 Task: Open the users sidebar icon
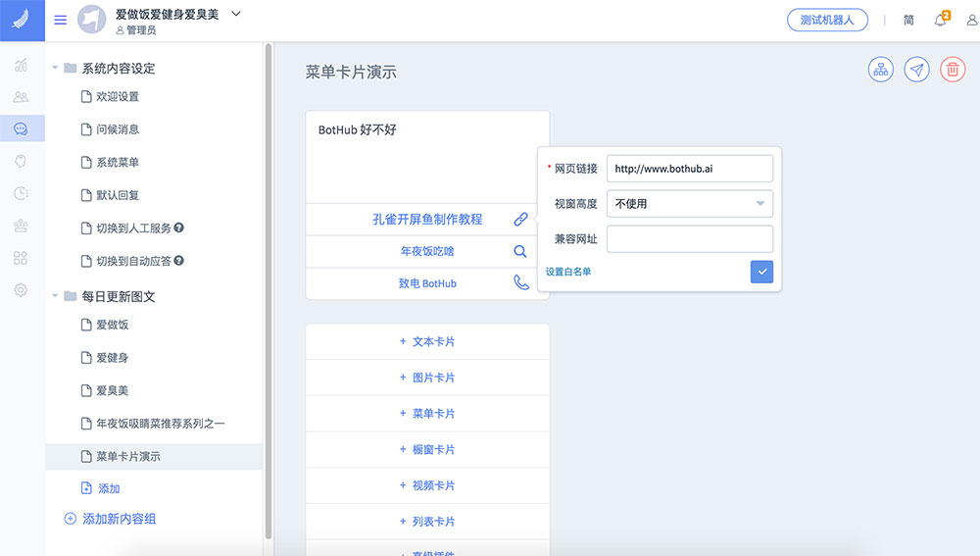pos(21,97)
